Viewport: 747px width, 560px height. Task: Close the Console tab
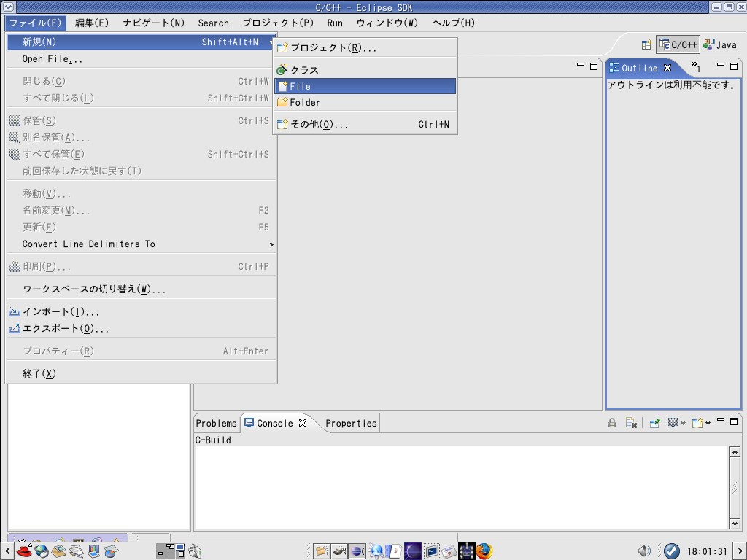tap(303, 423)
